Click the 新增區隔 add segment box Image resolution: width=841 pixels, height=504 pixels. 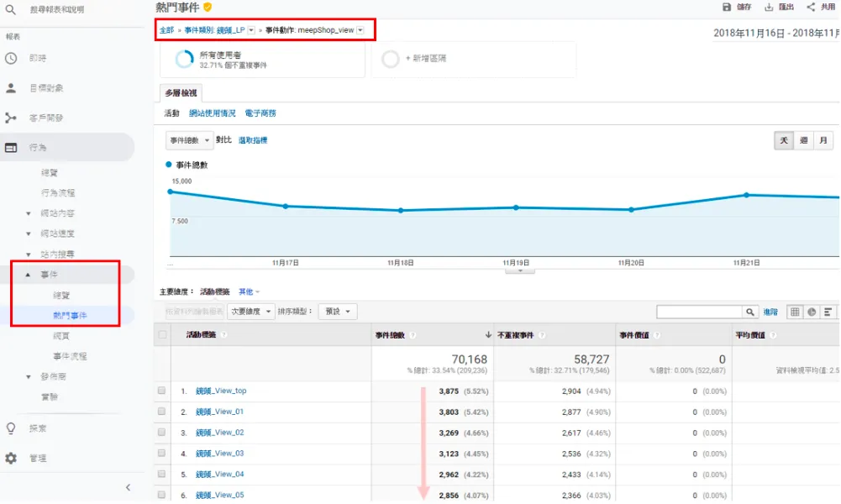tap(474, 59)
